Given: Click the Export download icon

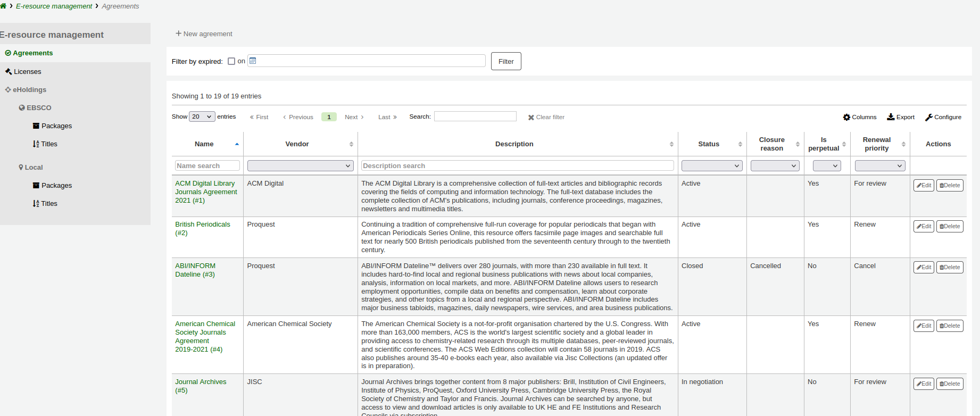Looking at the screenshot, I should tap(891, 117).
